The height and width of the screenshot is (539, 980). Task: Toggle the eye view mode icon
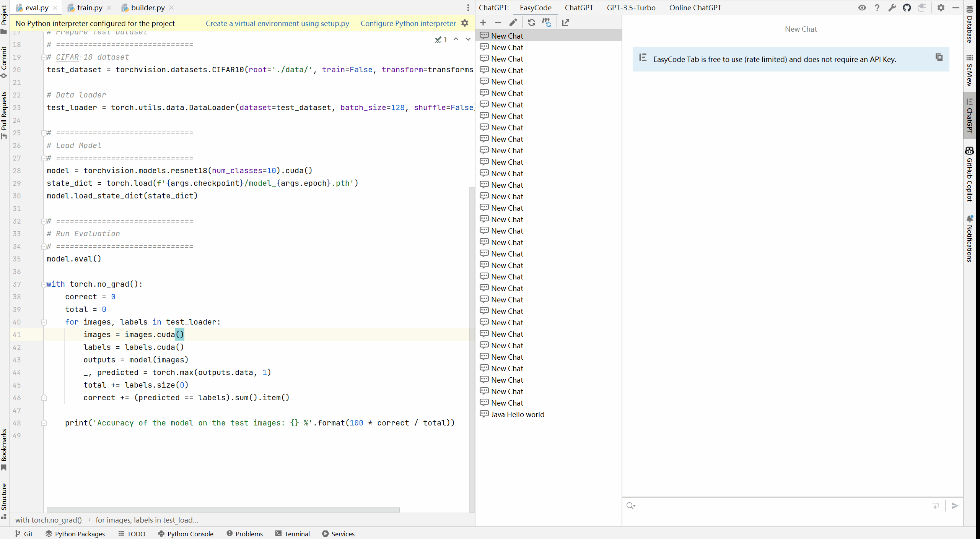(x=862, y=8)
